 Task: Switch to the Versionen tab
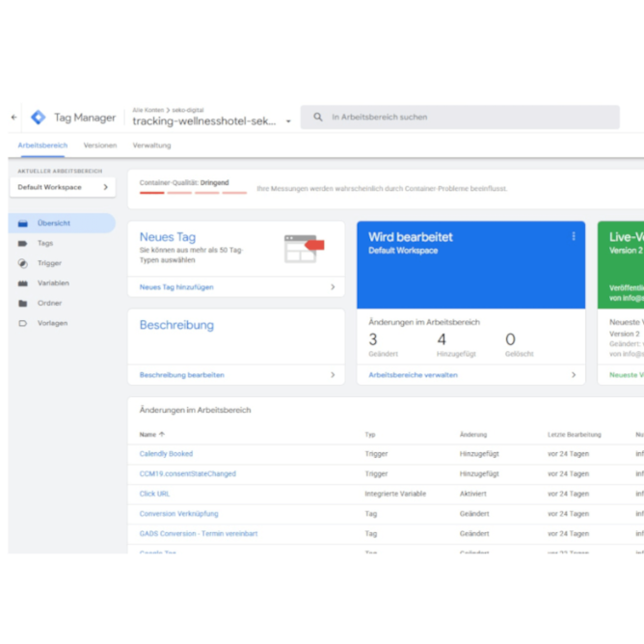click(99, 146)
